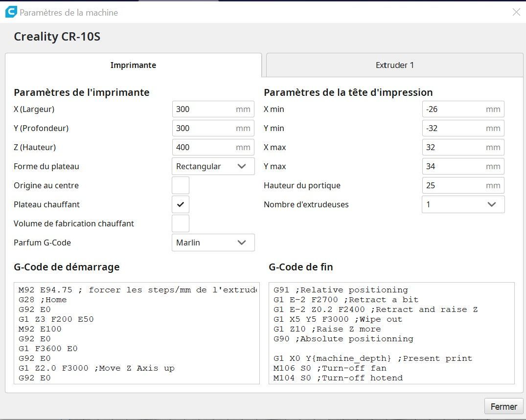Tick Volume de fabrication chauffant checkbox
Screen dimensions: 526x420
[181, 223]
